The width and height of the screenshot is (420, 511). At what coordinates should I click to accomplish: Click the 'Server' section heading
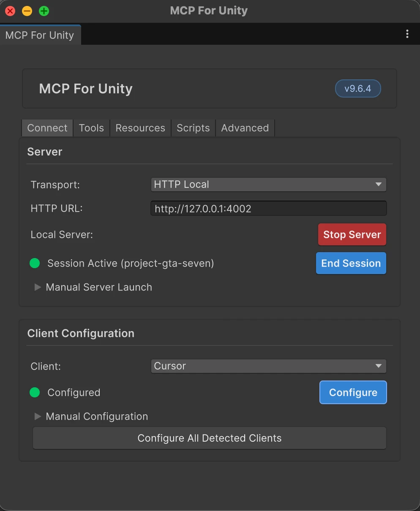pos(45,152)
